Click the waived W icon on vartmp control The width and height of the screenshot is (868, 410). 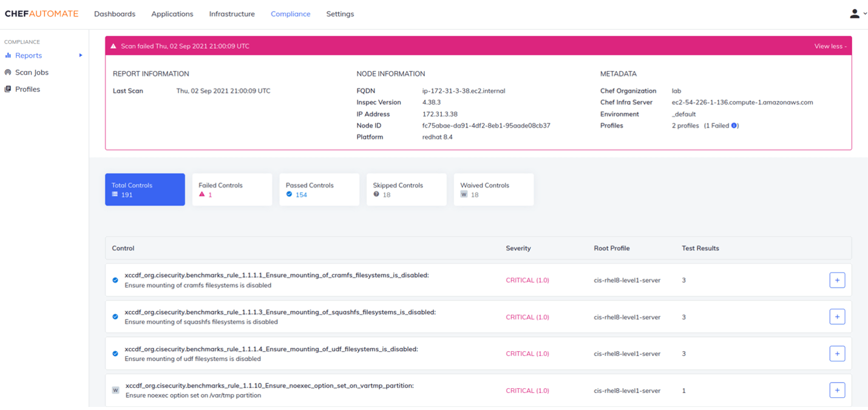pos(115,390)
